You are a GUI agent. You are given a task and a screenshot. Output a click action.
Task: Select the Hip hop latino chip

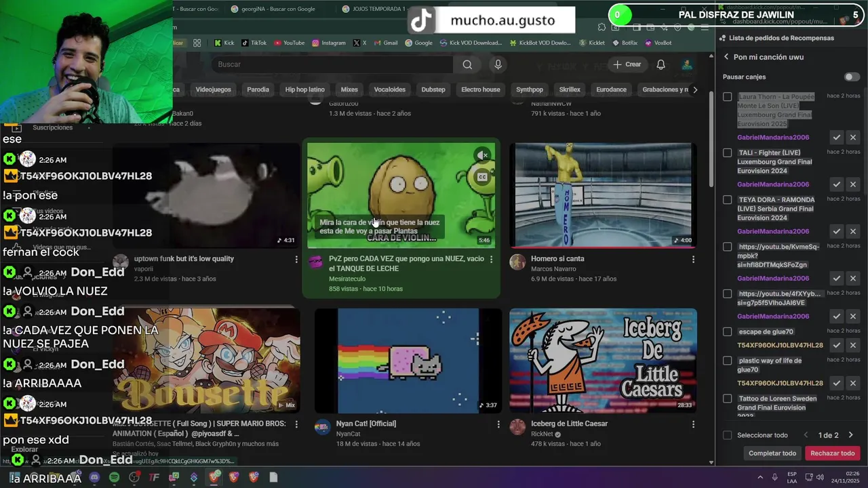click(x=304, y=89)
